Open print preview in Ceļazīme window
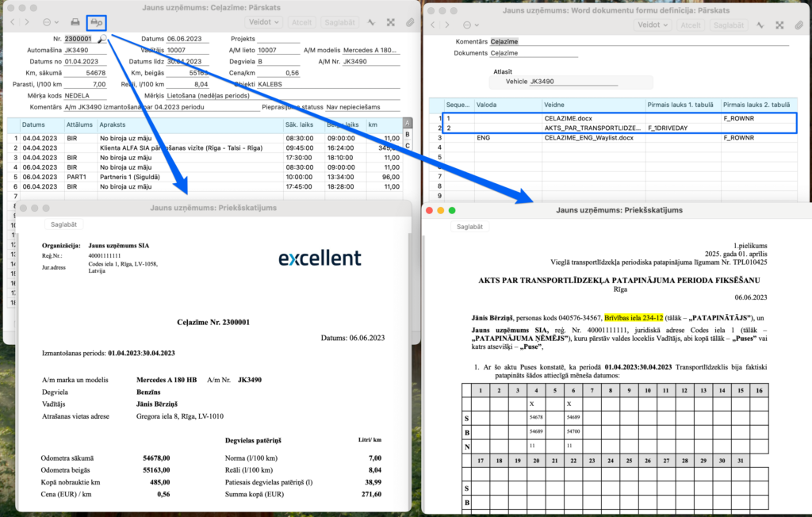 tap(96, 23)
